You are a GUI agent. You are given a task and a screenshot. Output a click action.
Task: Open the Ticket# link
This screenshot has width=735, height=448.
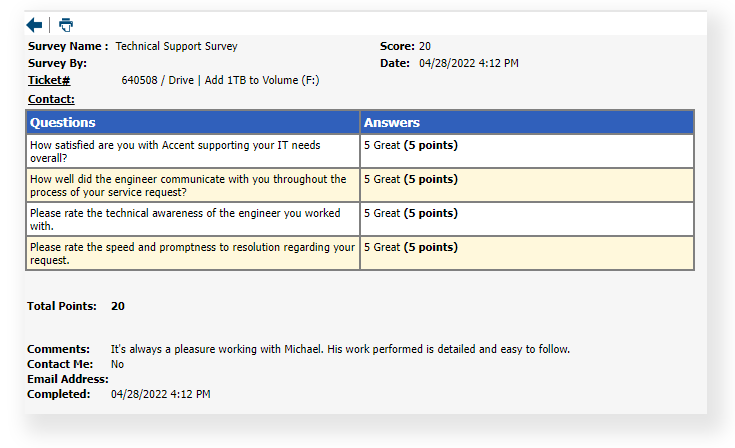coord(49,80)
